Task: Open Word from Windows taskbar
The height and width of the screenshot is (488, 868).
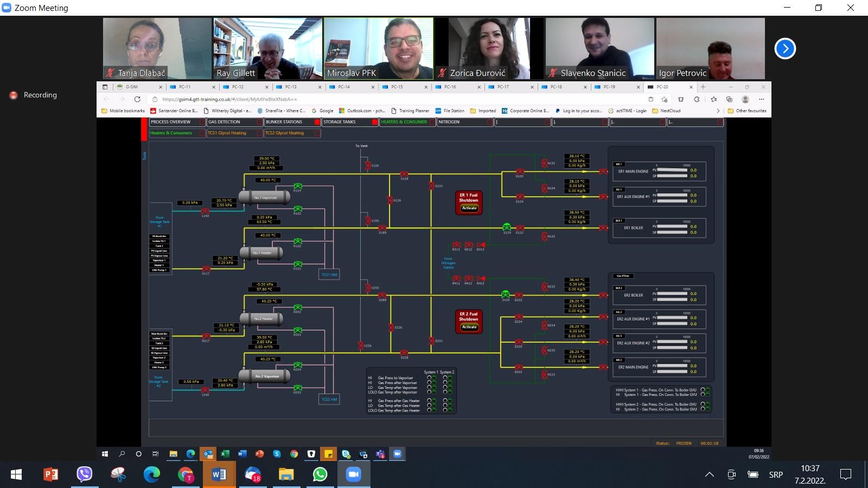Action: (x=219, y=474)
